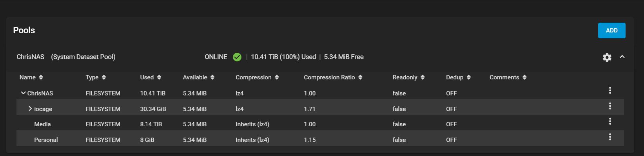
Task: Select the Media dataset row
Action: coord(320,124)
